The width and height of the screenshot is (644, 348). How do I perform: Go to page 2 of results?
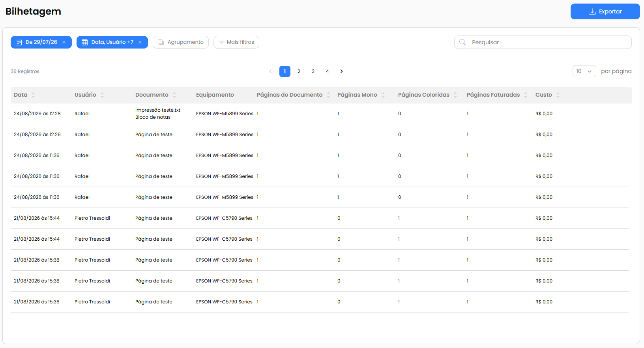tap(299, 71)
